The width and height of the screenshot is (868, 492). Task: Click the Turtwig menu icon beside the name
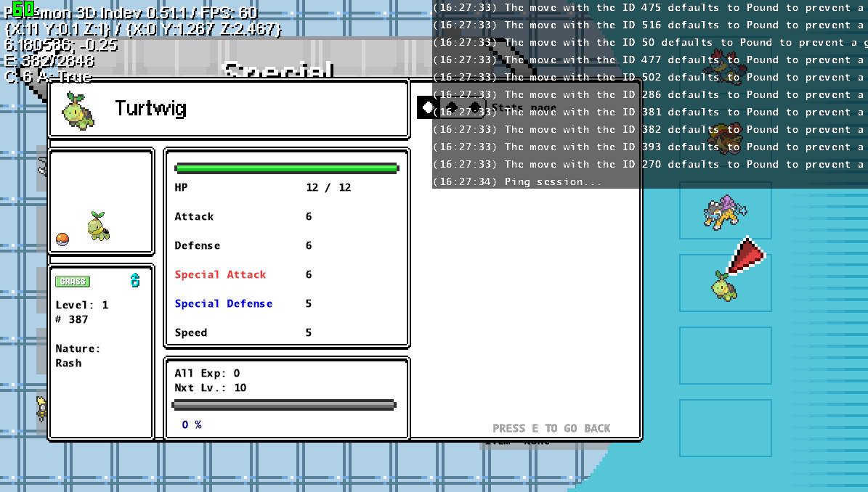point(78,110)
